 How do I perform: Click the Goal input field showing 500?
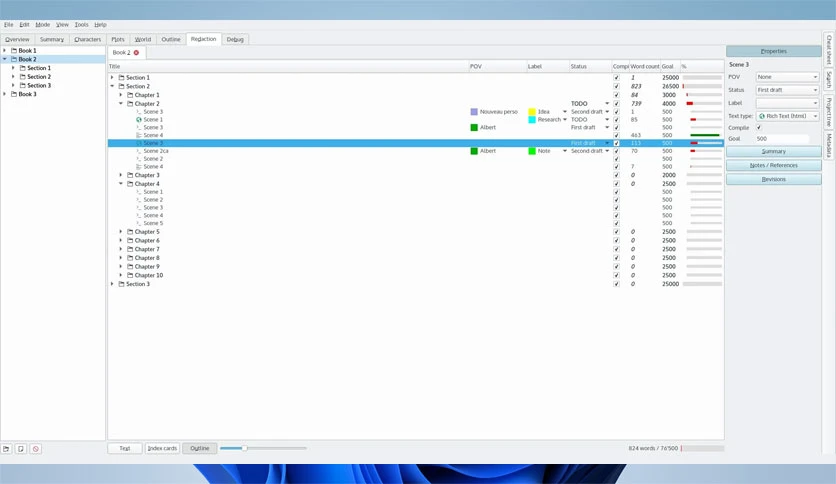click(x=782, y=139)
